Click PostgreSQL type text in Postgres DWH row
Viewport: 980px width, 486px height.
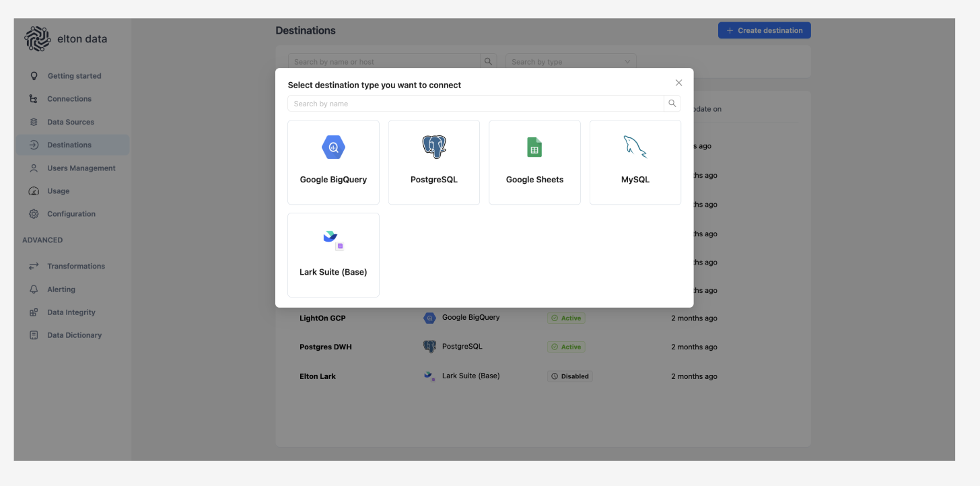(x=462, y=346)
